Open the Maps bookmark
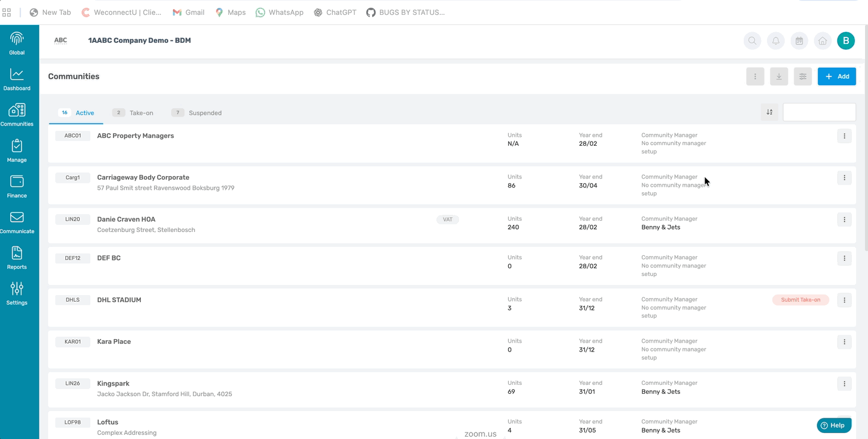This screenshot has width=868, height=439. point(230,12)
